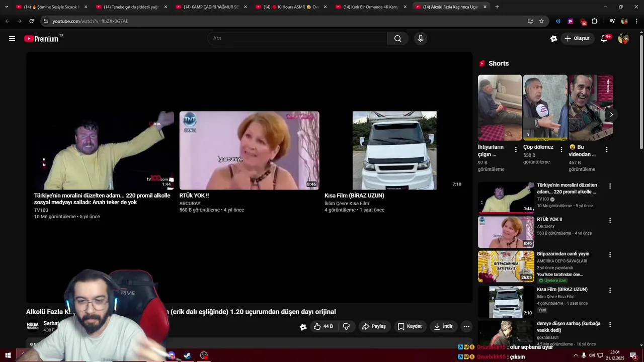Viewport: 644px width, 362px height.
Task: Open options for dereye düşen sarhoş video
Action: coord(610,324)
